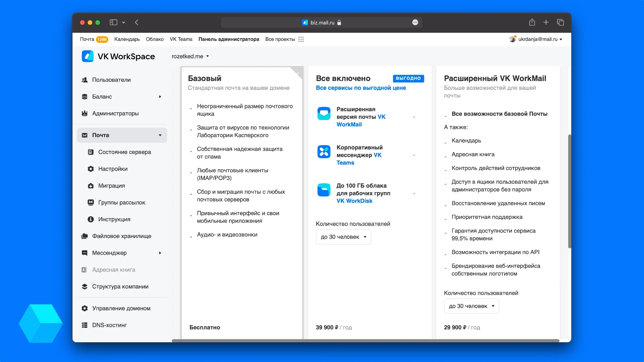
Task: Toggle the Мессенджер expander in sidebar
Action: coord(160,253)
